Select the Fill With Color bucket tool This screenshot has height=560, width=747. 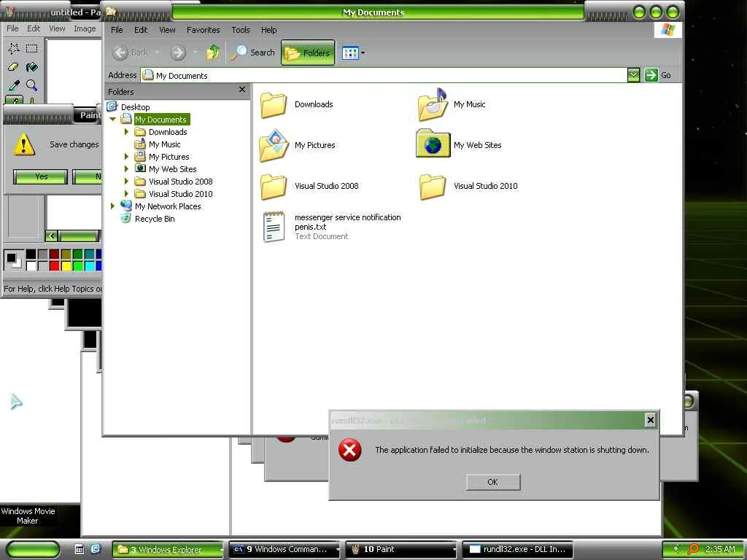pos(32,66)
